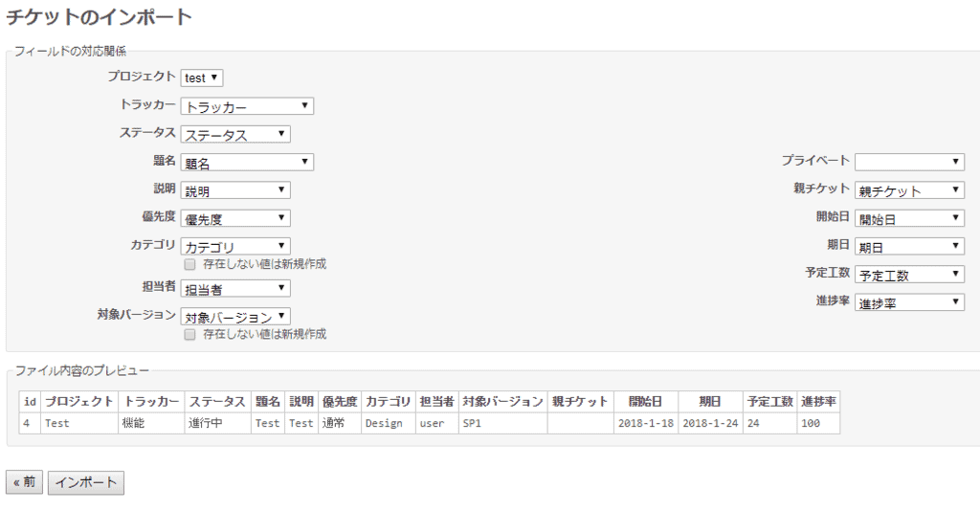980x511 pixels.
Task: Expand the 対象バージョン dropdown
Action: coord(235,316)
